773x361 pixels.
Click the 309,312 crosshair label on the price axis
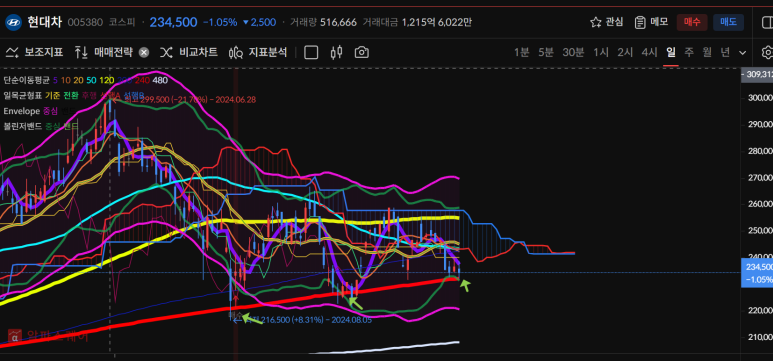click(757, 74)
